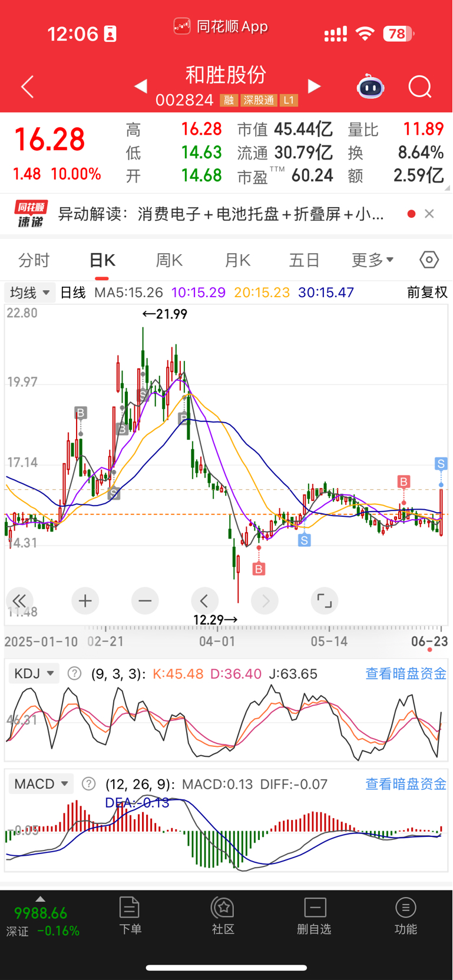Viewport: 453px width, 980px height.
Task: Move chart right with greyed arrow button
Action: (265, 601)
